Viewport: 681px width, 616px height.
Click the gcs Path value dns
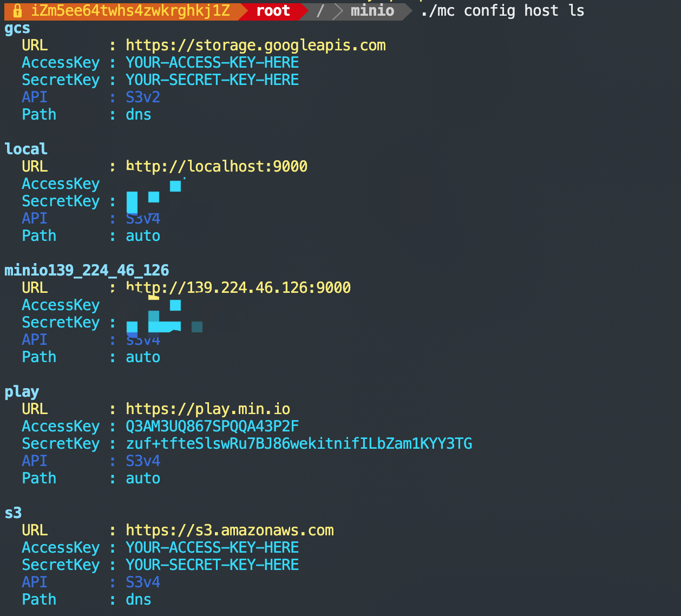point(139,114)
